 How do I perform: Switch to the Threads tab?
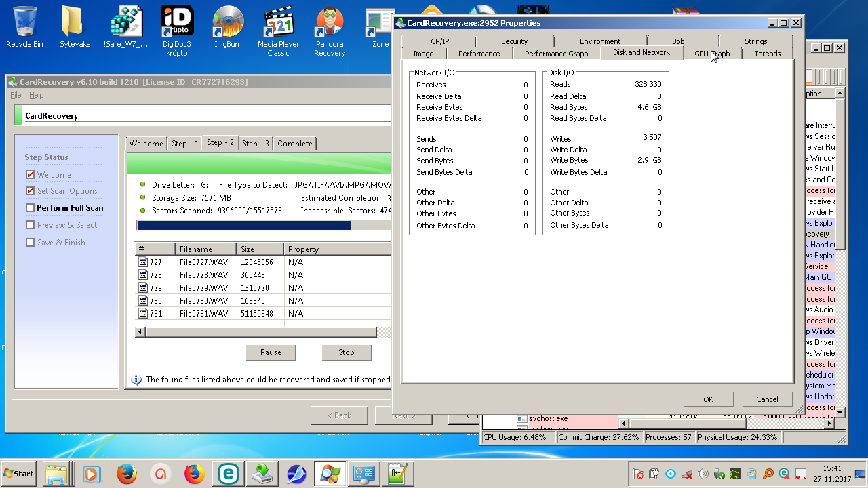point(768,54)
